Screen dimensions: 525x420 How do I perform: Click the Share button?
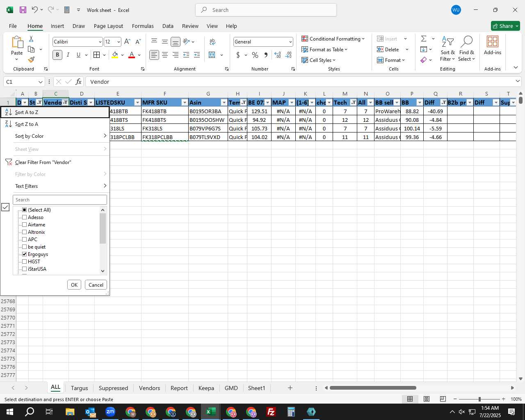click(x=505, y=26)
